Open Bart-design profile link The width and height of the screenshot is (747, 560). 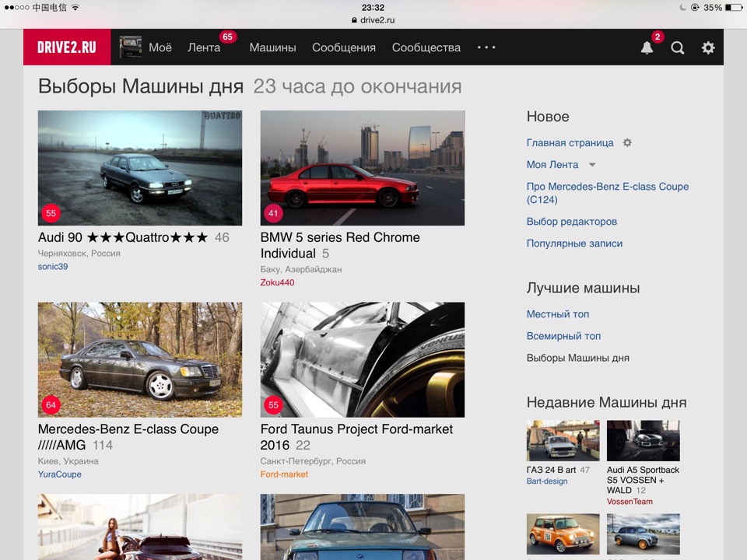[547, 481]
